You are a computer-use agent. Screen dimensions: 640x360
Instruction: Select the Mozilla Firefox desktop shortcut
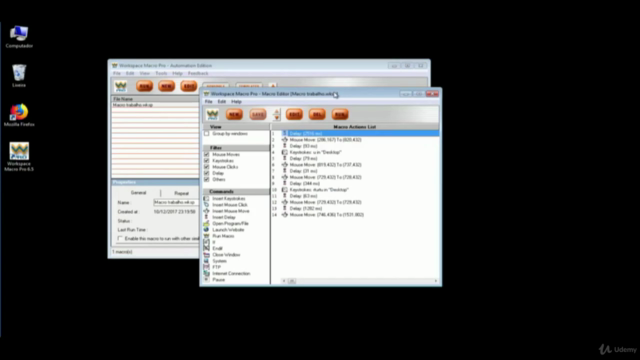(x=19, y=115)
